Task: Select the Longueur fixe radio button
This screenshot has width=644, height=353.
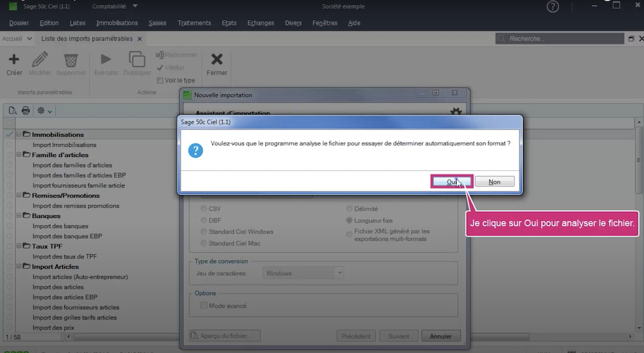Action: click(x=349, y=220)
